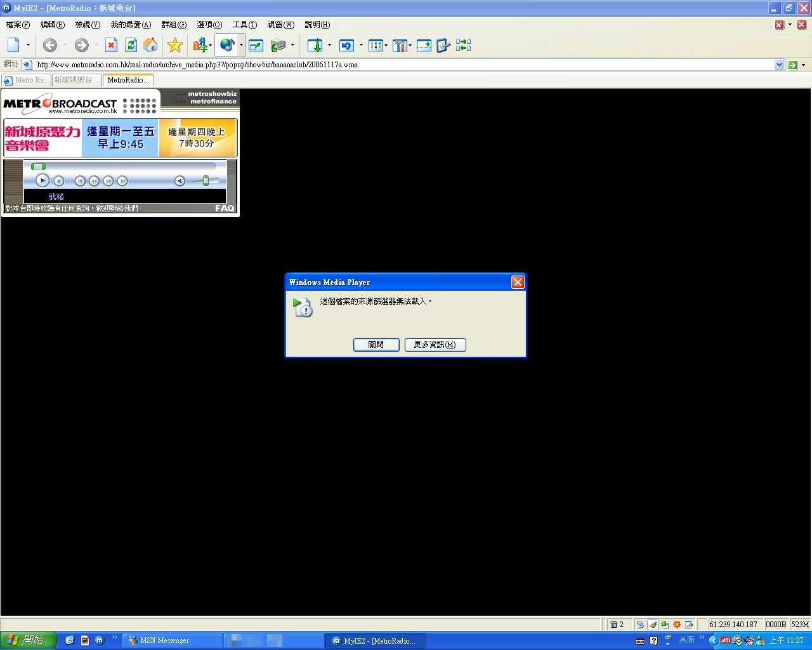The height and width of the screenshot is (650, 812).
Task: Click the trash bin popup counter in status bar
Action: [617, 625]
